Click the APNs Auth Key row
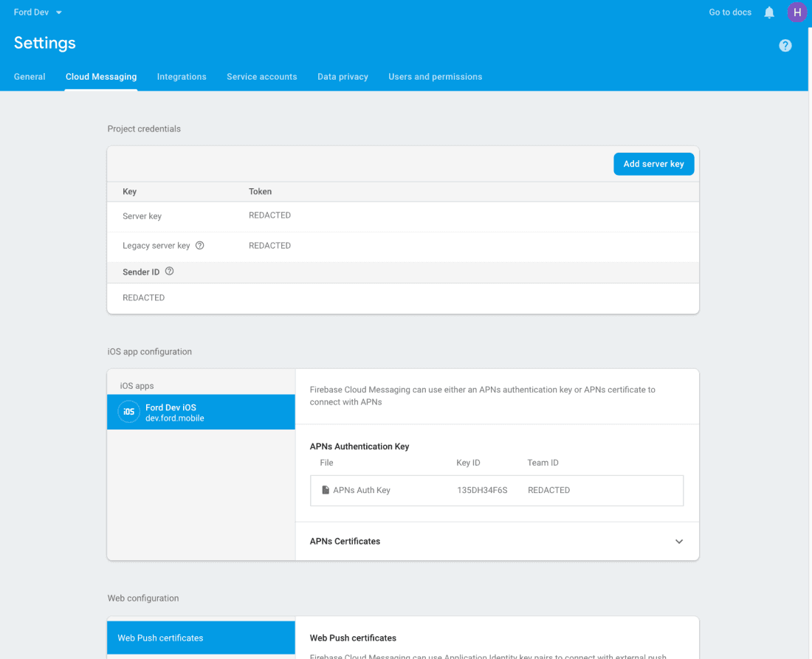This screenshot has height=659, width=812. pyautogui.click(x=496, y=490)
